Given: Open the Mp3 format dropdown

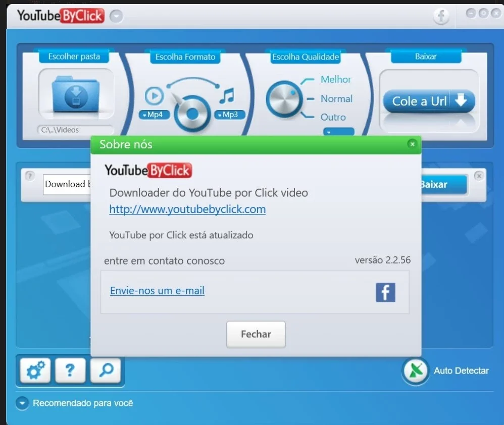Looking at the screenshot, I should (x=230, y=115).
